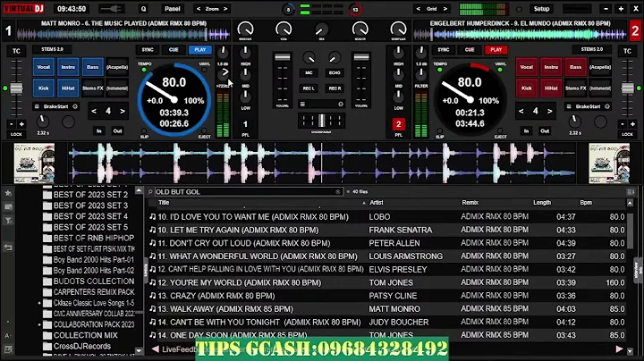Set loop In point on deck 1
Image resolution: width=644 pixels, height=361 pixels.
(x=99, y=130)
